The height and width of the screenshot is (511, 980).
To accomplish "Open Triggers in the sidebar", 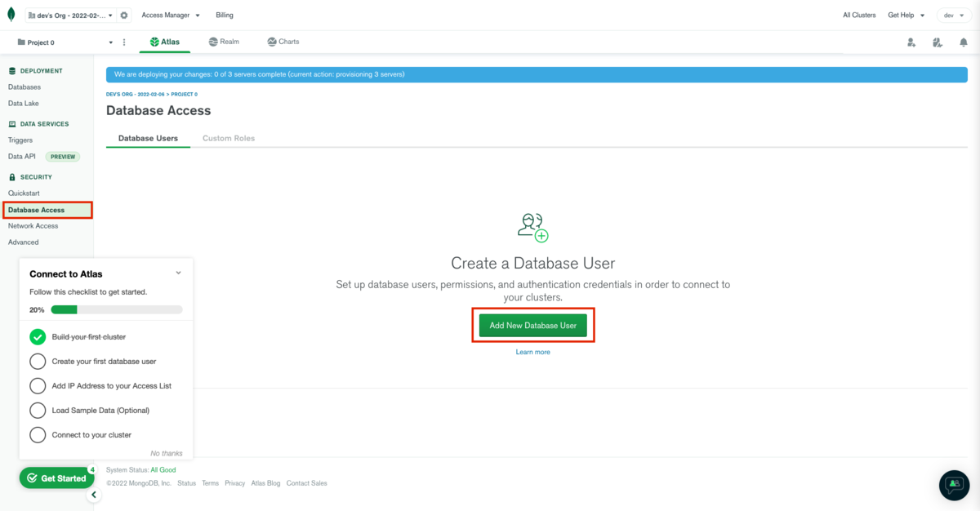I will pyautogui.click(x=20, y=140).
